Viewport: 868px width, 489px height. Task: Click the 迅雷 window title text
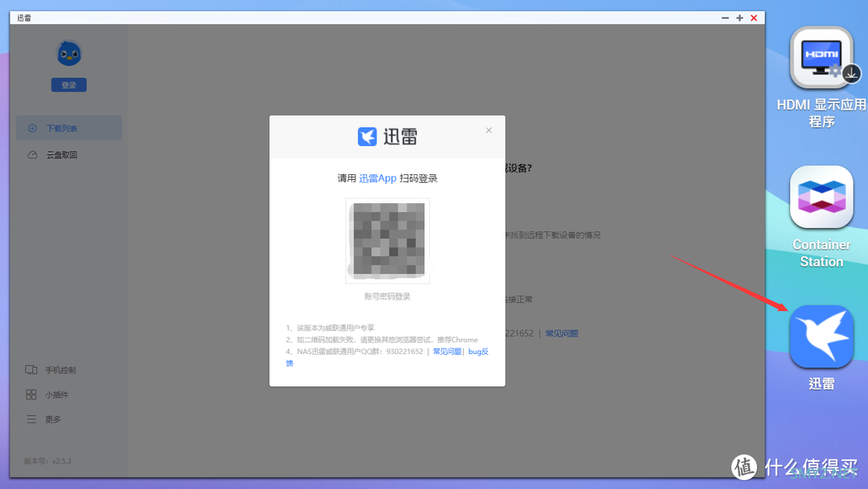pos(24,18)
